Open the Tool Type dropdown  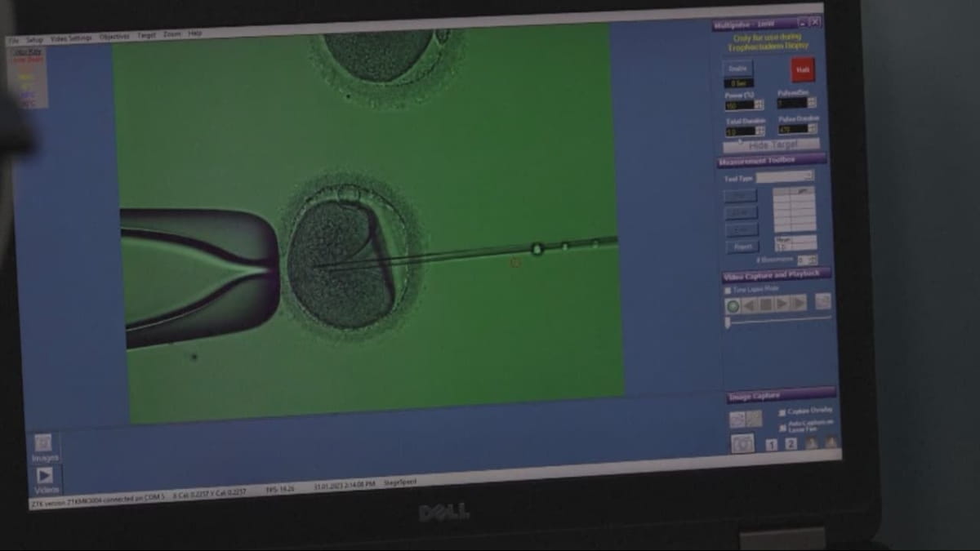(x=784, y=177)
